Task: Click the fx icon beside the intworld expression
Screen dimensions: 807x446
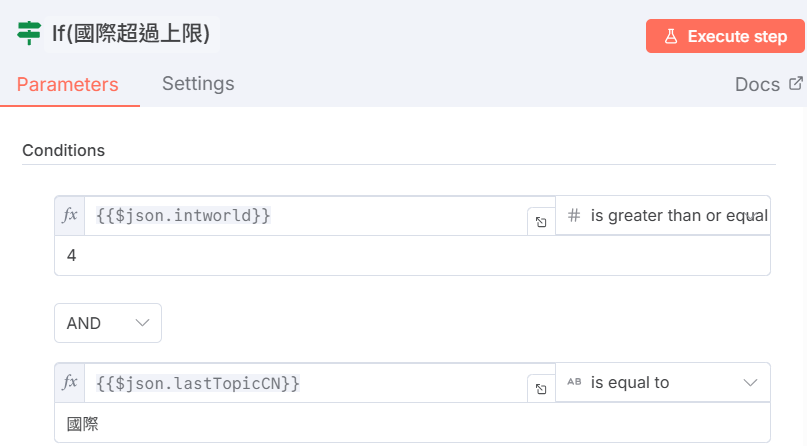Action: pyautogui.click(x=70, y=215)
